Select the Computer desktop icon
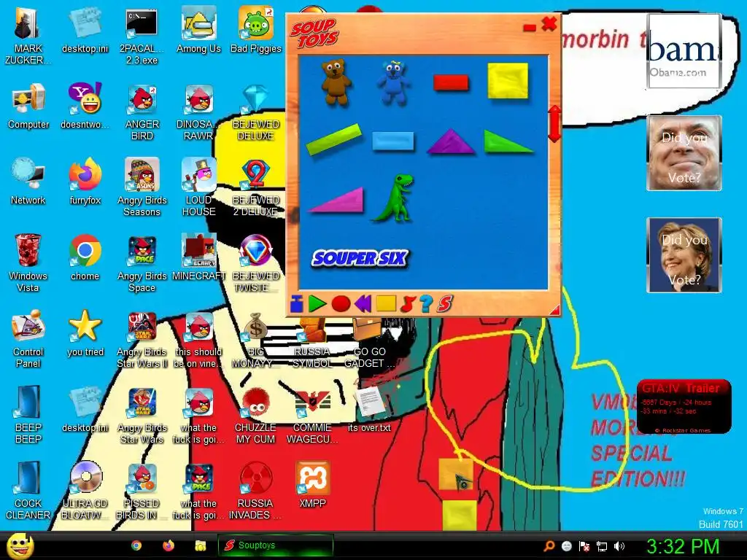Image resolution: width=747 pixels, height=560 pixels. [28, 106]
